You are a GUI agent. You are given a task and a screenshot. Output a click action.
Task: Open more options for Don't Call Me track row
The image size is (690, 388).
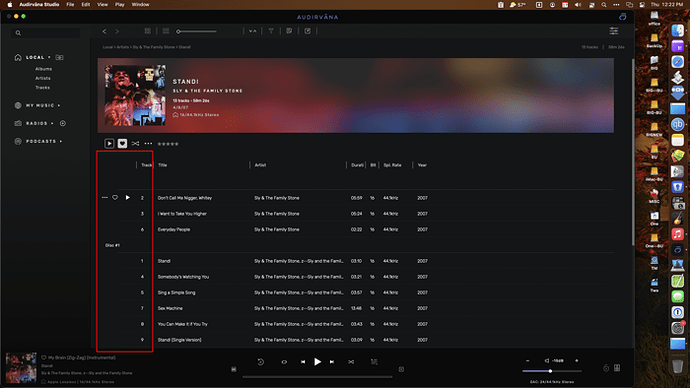[105, 198]
